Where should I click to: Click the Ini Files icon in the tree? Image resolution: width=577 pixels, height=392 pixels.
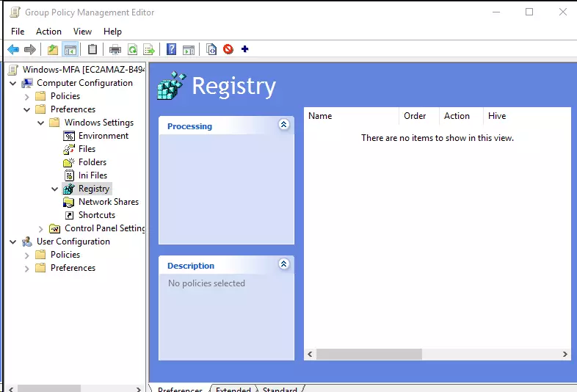pos(69,175)
